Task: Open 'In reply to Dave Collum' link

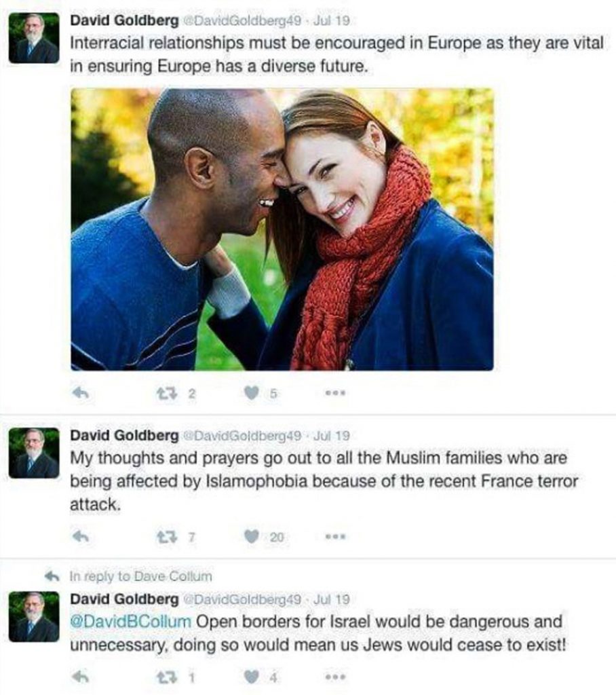Action: click(140, 576)
